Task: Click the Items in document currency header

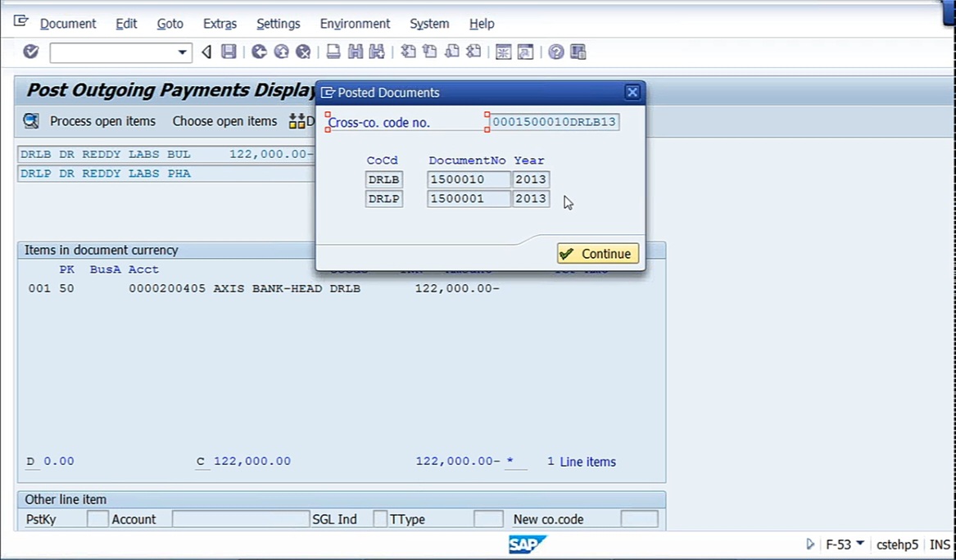Action: [x=102, y=250]
